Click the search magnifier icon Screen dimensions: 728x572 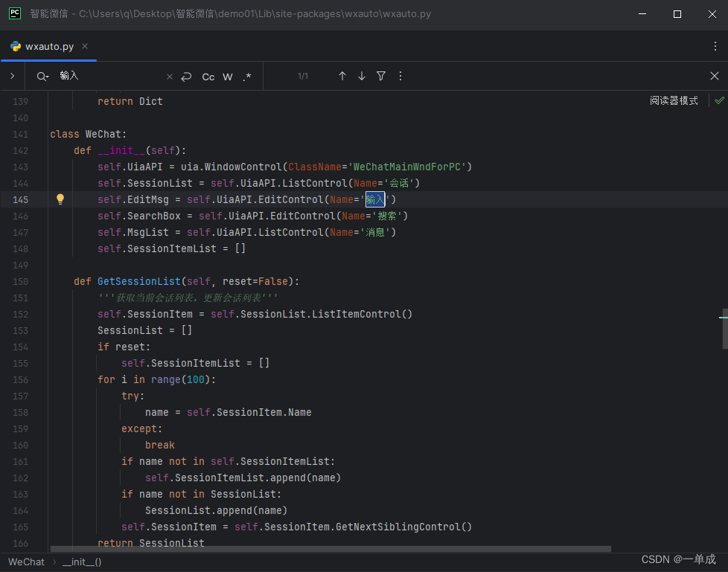click(42, 76)
